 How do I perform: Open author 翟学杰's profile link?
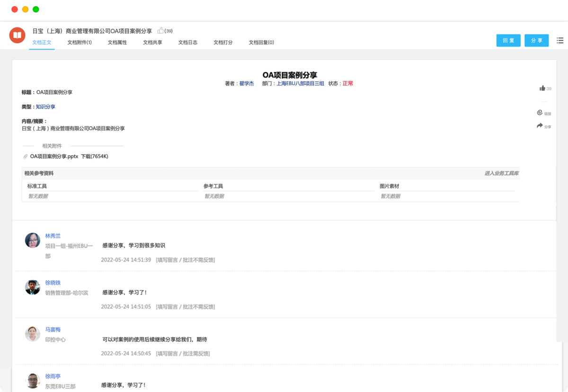click(x=247, y=83)
